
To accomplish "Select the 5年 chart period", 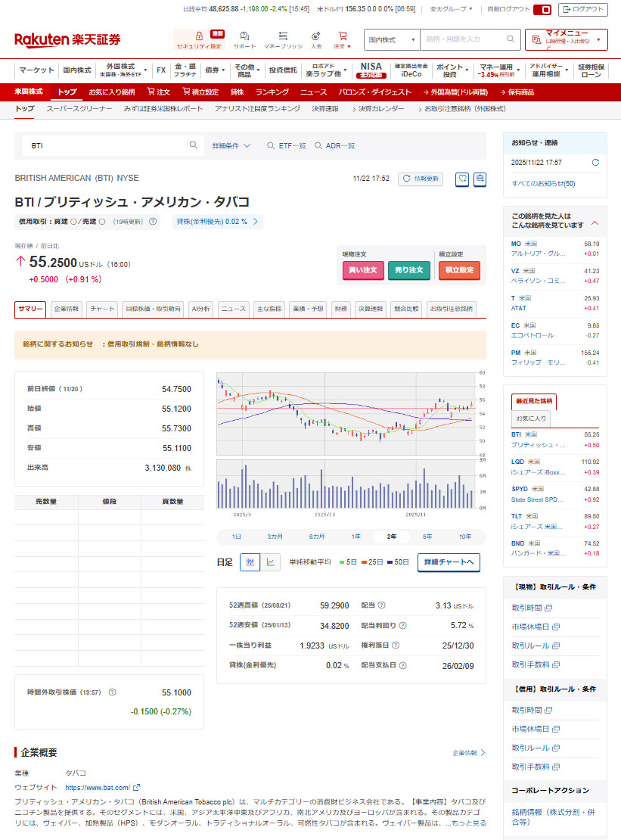I will [x=427, y=537].
